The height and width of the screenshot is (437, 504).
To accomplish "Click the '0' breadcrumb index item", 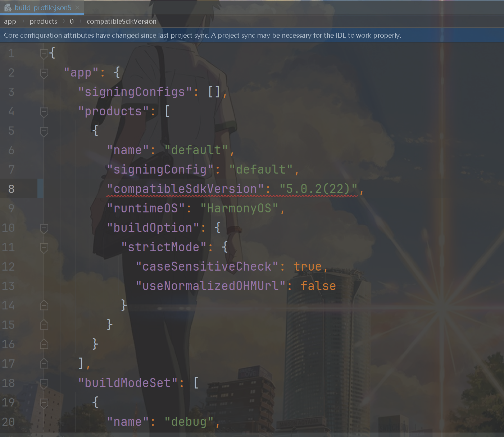I will click(72, 22).
